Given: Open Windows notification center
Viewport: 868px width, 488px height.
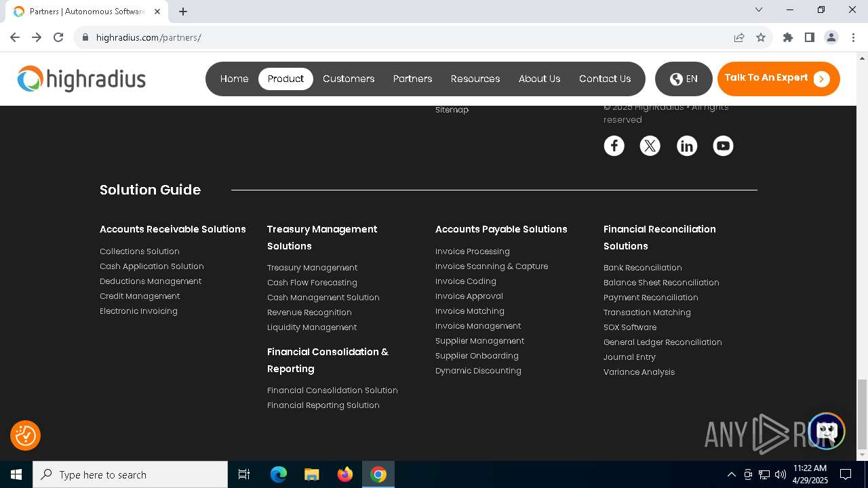Looking at the screenshot, I should 846,474.
